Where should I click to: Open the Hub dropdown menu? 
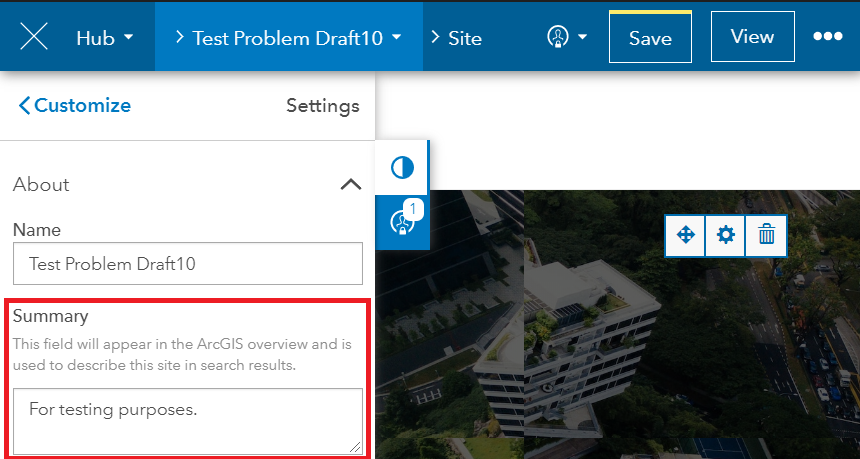coord(105,38)
